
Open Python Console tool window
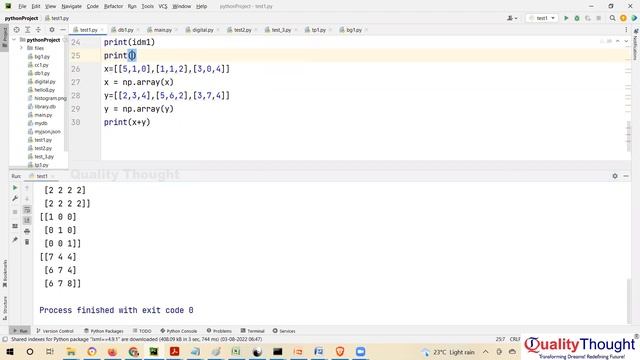point(179,331)
